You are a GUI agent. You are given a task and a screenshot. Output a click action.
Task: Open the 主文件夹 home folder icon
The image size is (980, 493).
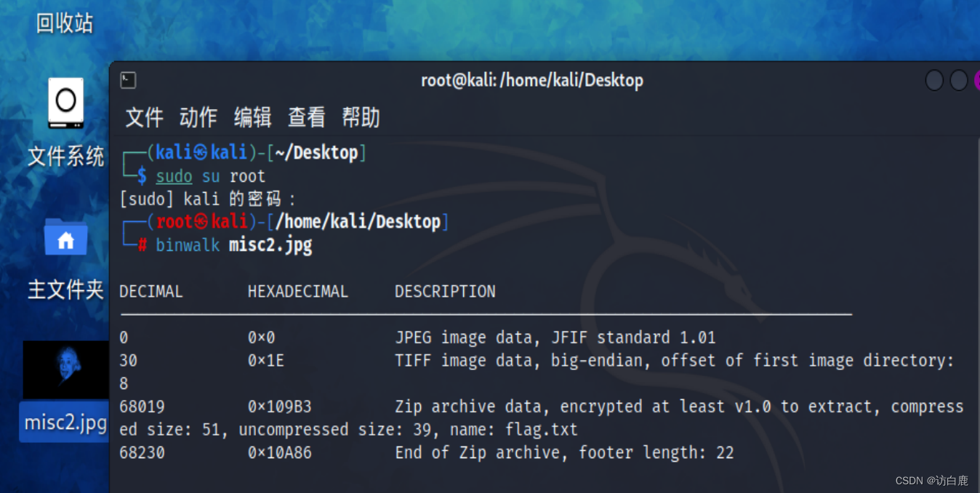[x=64, y=239]
